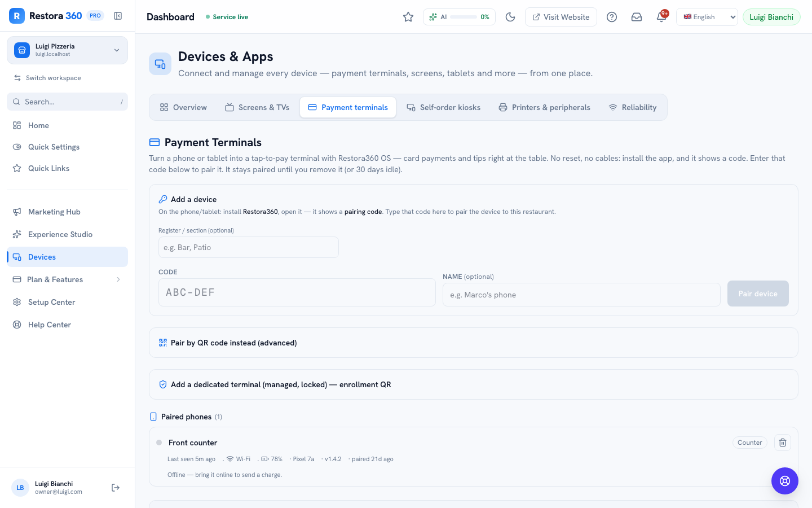Expand Add a dedicated terminal section

coord(474,384)
